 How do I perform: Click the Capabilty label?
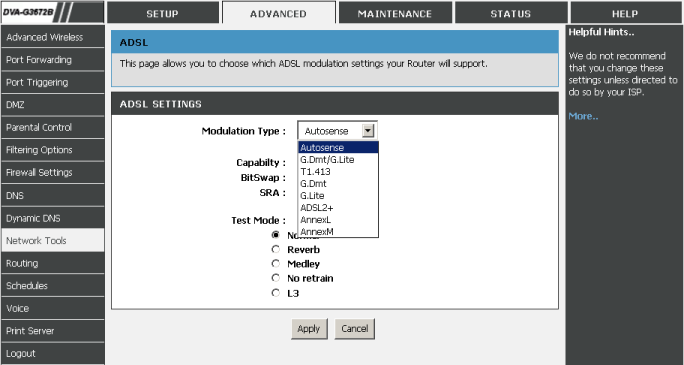[261, 163]
